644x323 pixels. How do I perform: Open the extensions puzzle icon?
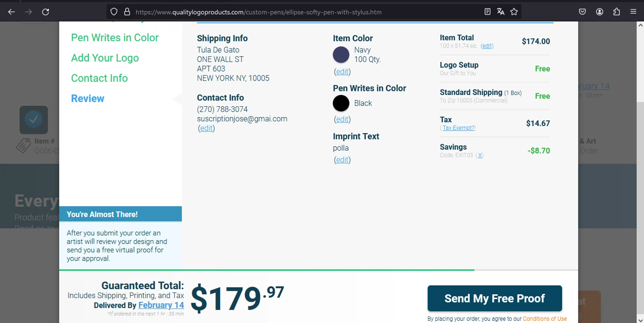point(617,12)
